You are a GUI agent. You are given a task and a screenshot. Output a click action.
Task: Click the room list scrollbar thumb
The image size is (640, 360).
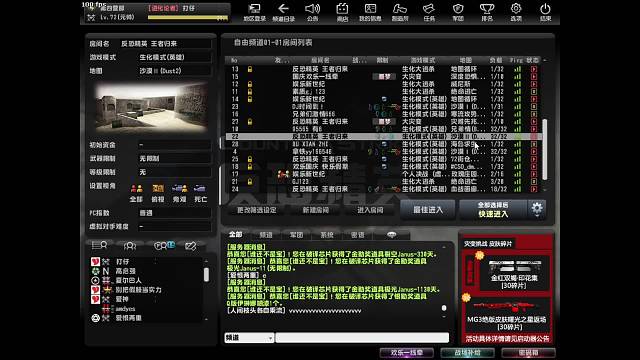[544, 149]
